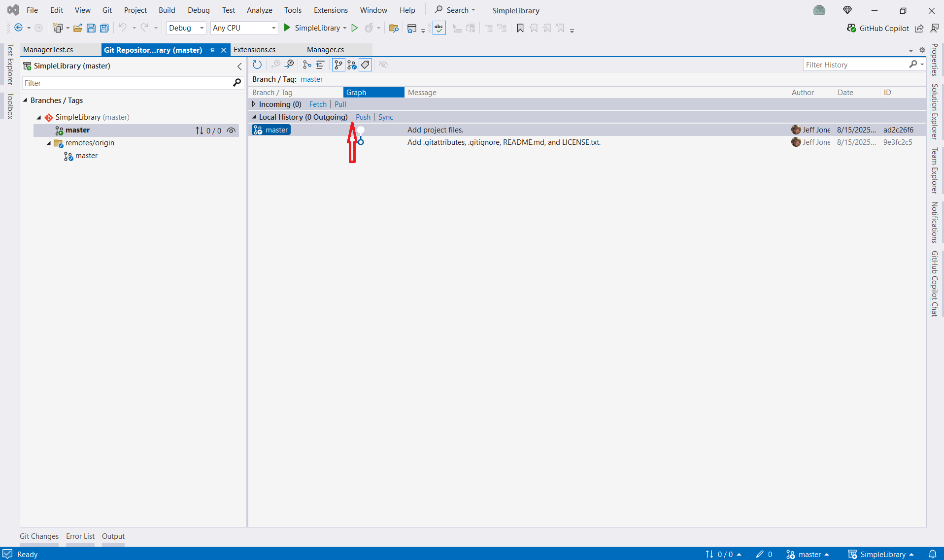Click the Find in Files icon
Image resolution: width=944 pixels, height=560 pixels.
(x=394, y=28)
